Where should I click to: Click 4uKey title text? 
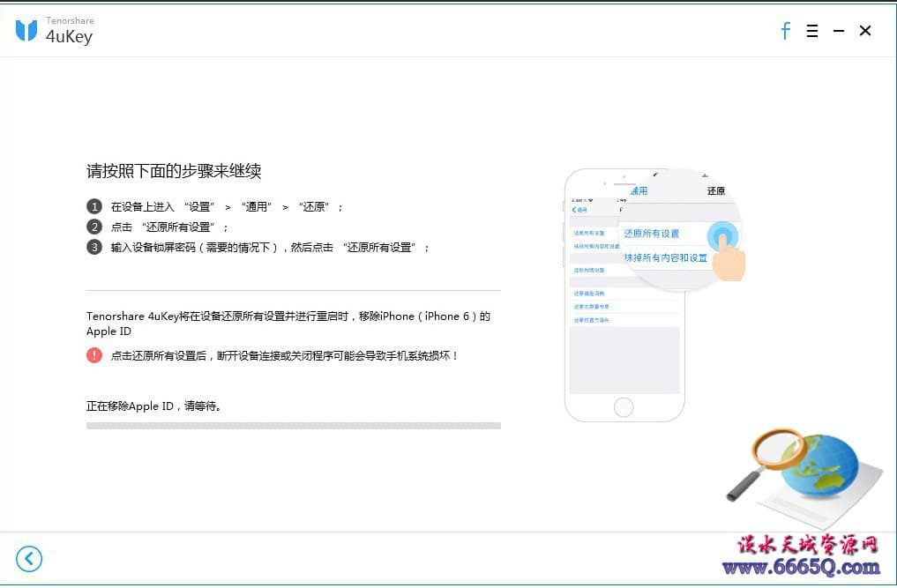coord(69,37)
